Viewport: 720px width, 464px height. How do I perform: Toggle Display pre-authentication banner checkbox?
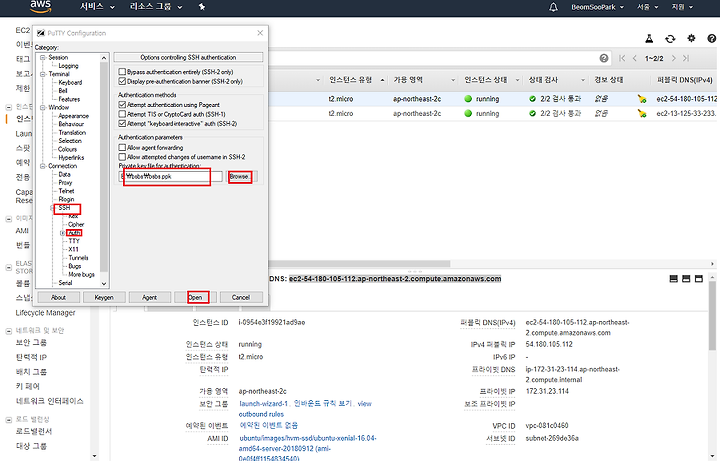point(122,81)
